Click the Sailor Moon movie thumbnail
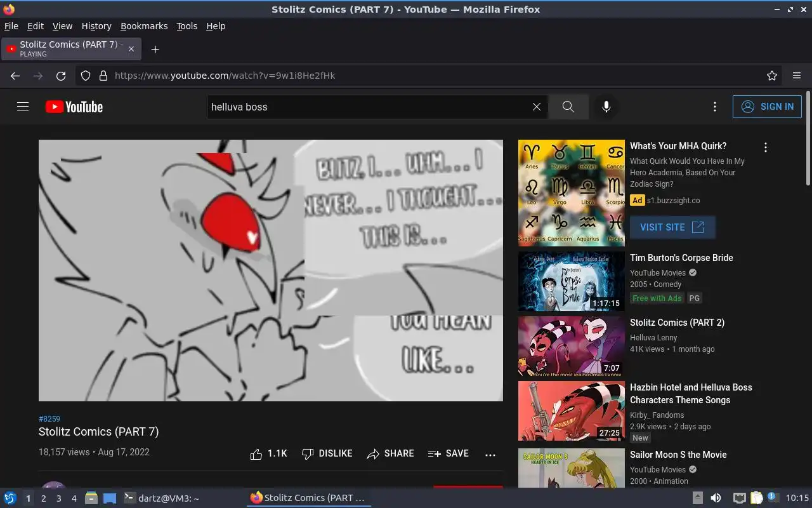This screenshot has width=812, height=508. coord(572,468)
